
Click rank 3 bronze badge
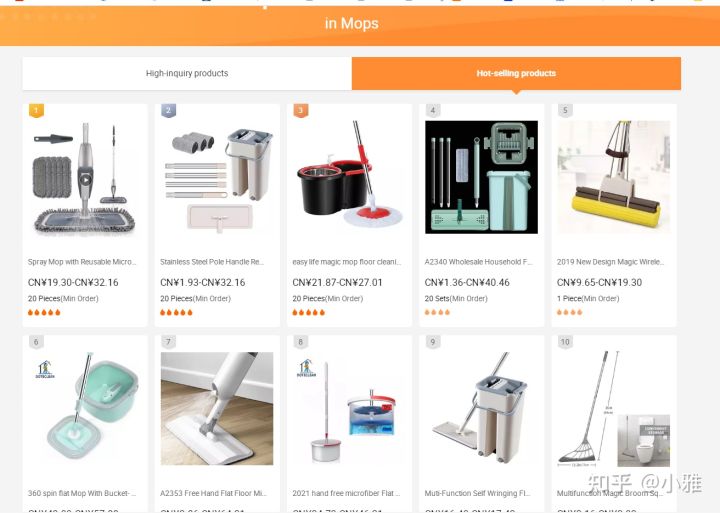pyautogui.click(x=301, y=111)
